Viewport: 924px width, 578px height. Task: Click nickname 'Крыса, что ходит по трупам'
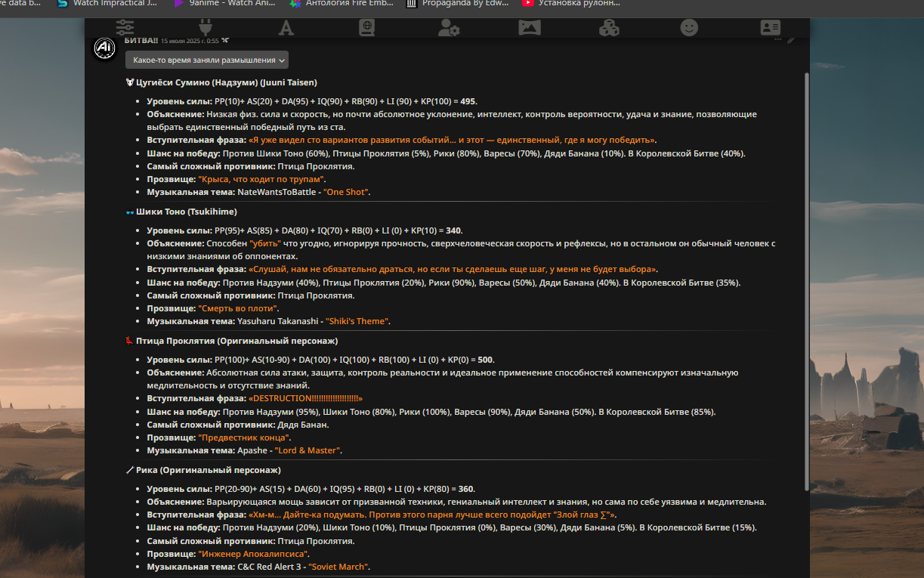262,179
